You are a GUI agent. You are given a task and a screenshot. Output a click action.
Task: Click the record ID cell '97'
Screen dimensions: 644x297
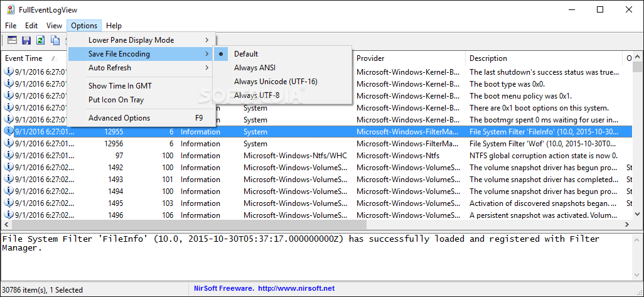(x=119, y=156)
